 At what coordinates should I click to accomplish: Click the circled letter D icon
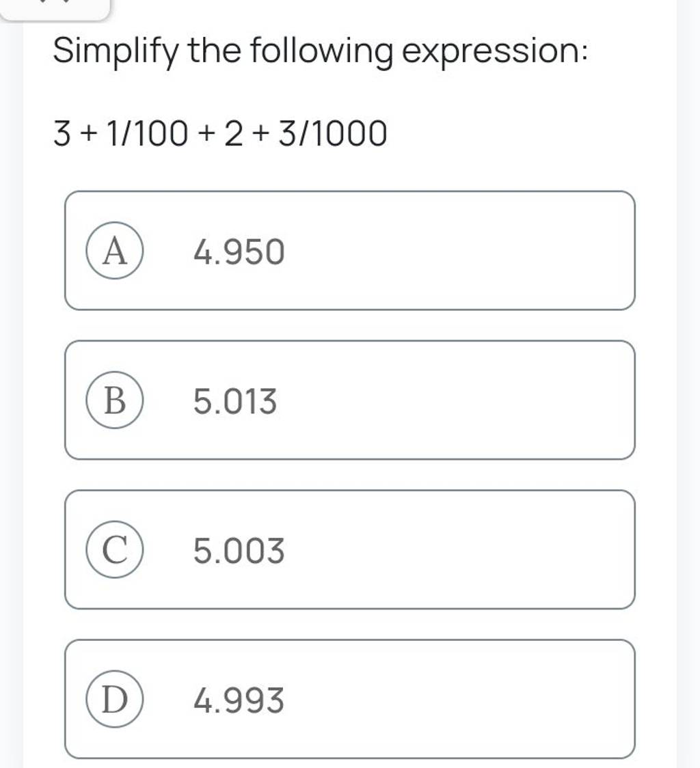[x=116, y=697]
